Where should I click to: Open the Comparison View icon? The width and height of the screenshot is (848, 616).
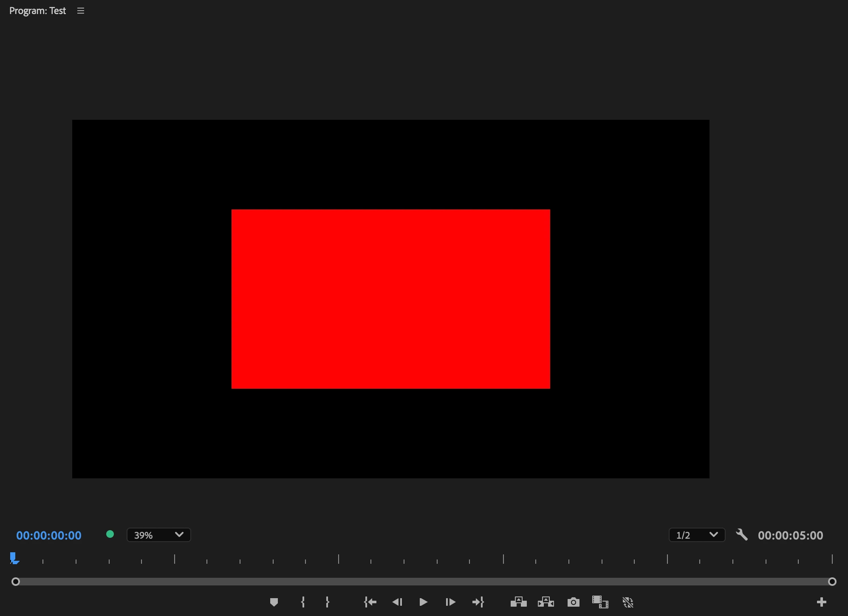pyautogui.click(x=600, y=602)
